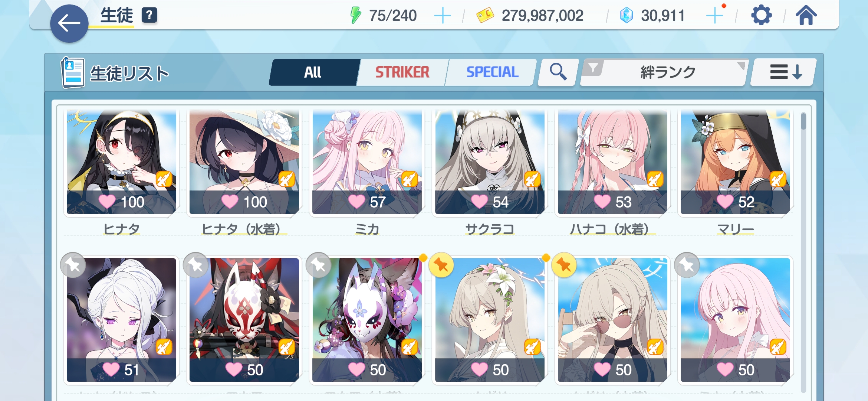This screenshot has height=401, width=868.
Task: Open the filter funnel beside 絆ランク
Action: pyautogui.click(x=593, y=68)
